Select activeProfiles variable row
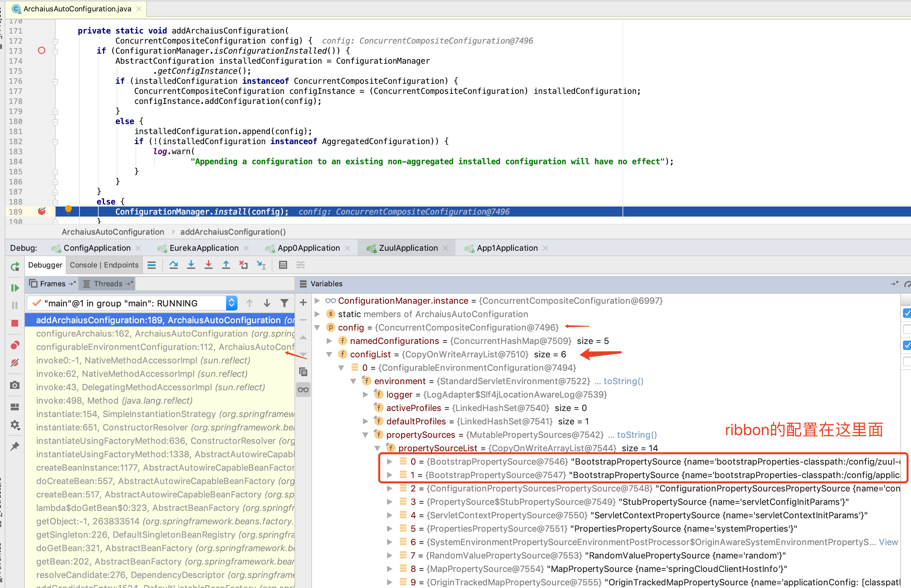Viewport: 911px width, 588px height. [x=606, y=408]
